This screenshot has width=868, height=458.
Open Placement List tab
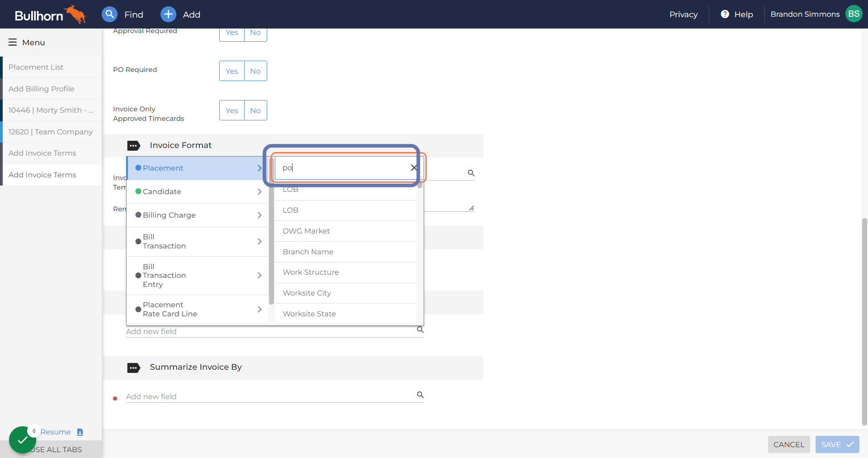pos(51,67)
